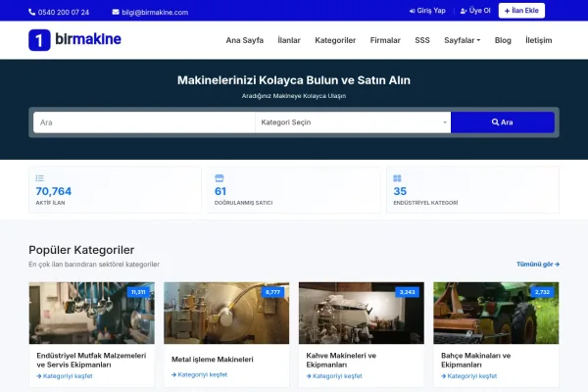
Task: Click the Doğrulanmış Satıcı label
Action: click(x=243, y=203)
